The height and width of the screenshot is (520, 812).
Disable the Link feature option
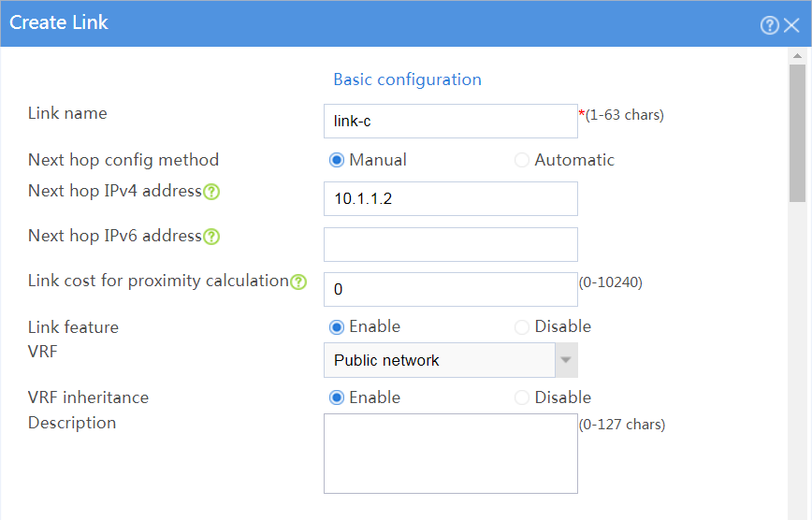521,326
